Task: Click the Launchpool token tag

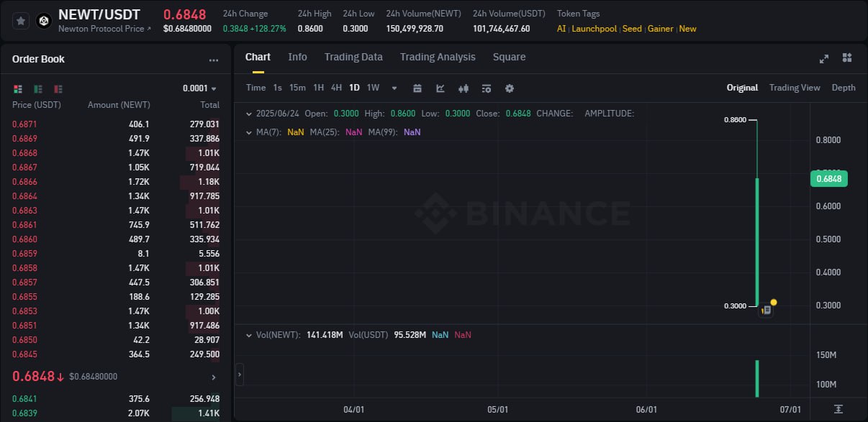Action: click(x=595, y=29)
